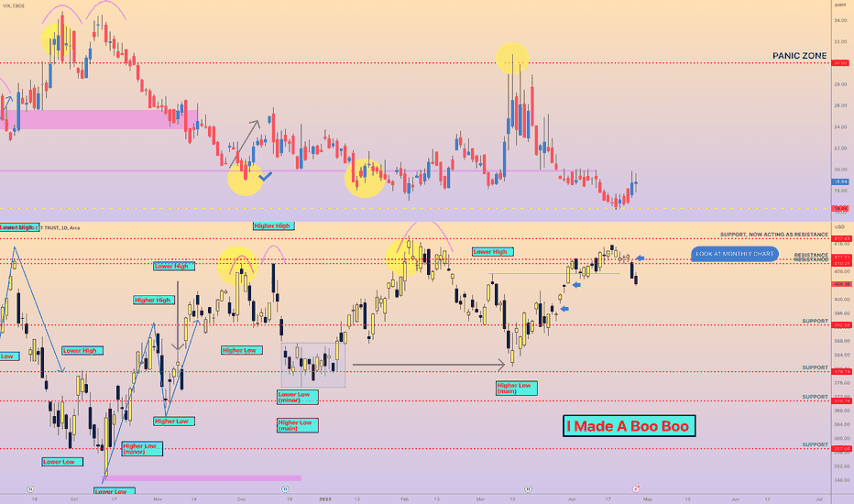This screenshot has width=854, height=504.
Task: Select the Higher Low (minor) label
Action: (142, 449)
